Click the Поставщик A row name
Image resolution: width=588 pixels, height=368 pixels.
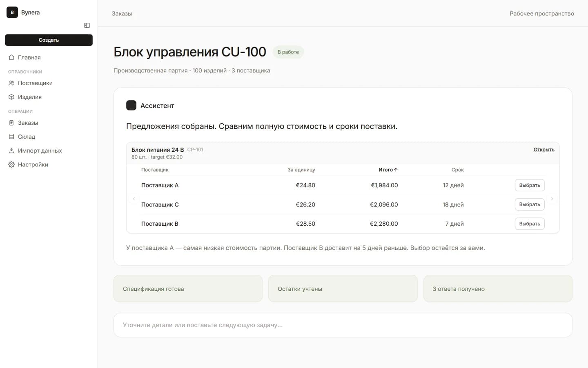tap(160, 185)
